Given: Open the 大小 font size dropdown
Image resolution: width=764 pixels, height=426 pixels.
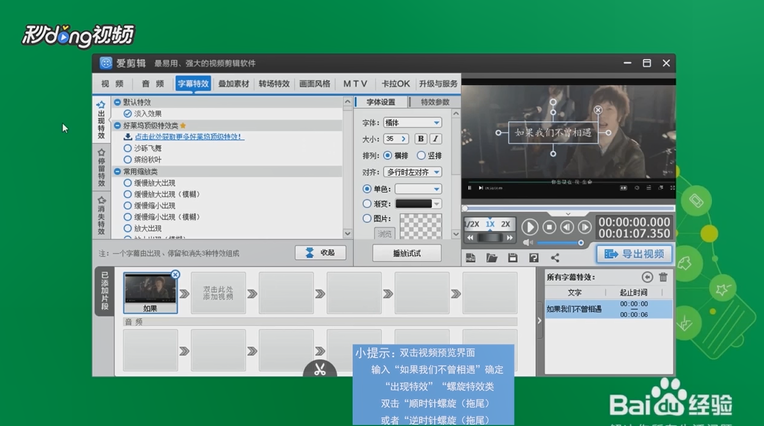Looking at the screenshot, I should tap(396, 139).
